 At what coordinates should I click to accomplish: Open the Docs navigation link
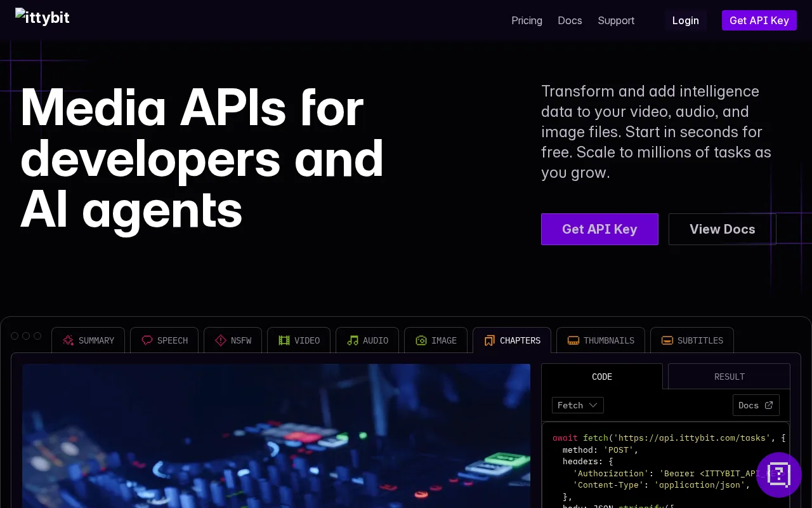(x=570, y=20)
